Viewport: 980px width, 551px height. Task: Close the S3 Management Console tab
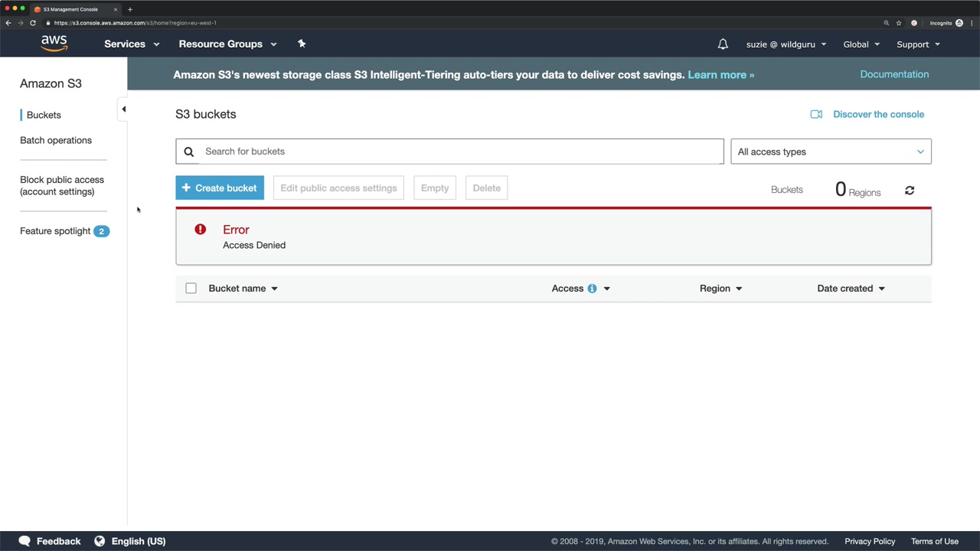pos(116,9)
